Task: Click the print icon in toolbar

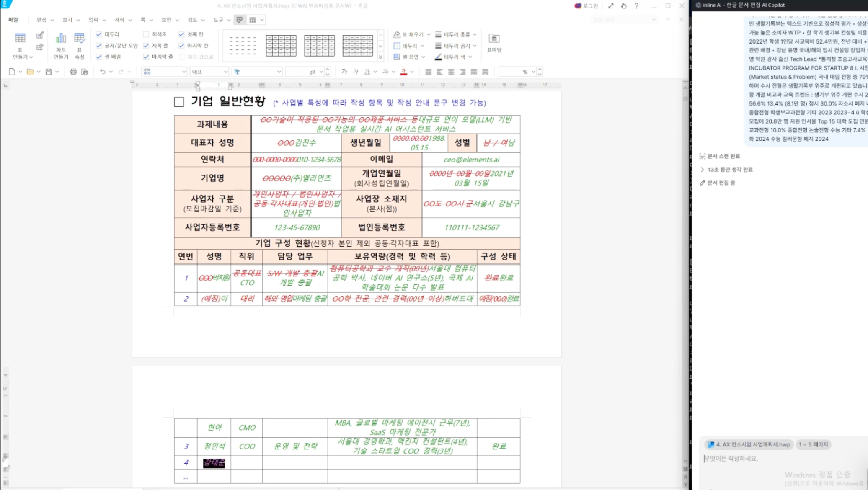Action: tap(73, 72)
